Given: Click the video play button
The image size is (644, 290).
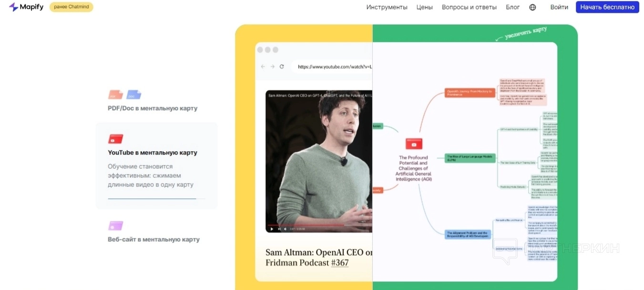Looking at the screenshot, I should point(272,229).
